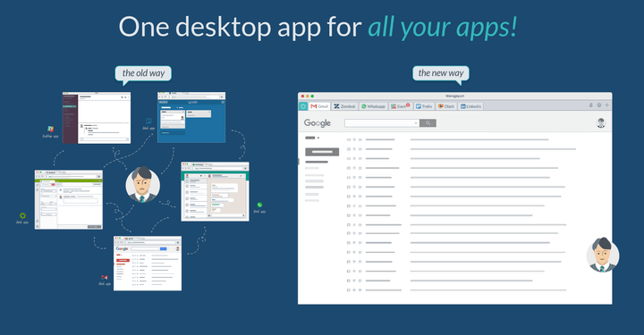
Task: Select the Slack window thumbnail
Action: [97, 118]
